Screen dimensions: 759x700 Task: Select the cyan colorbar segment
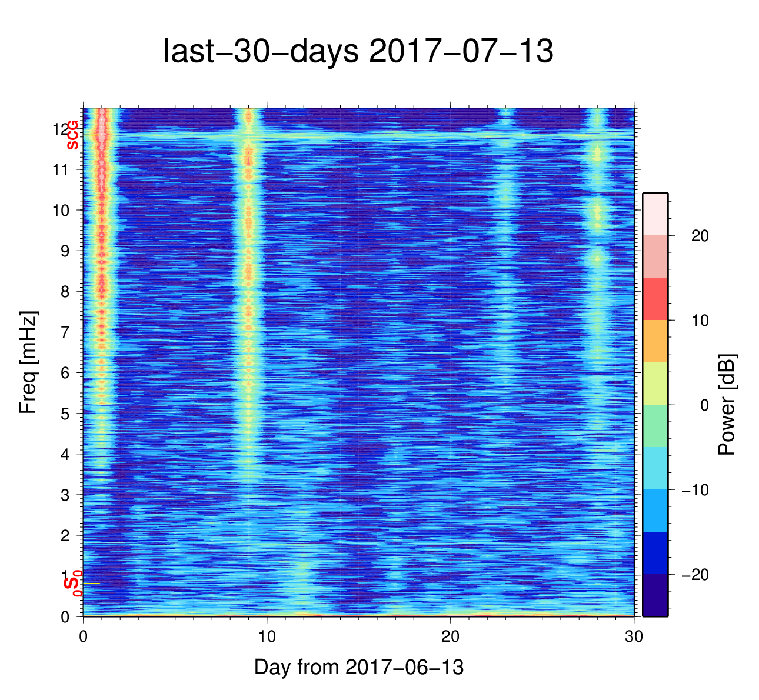[x=655, y=468]
